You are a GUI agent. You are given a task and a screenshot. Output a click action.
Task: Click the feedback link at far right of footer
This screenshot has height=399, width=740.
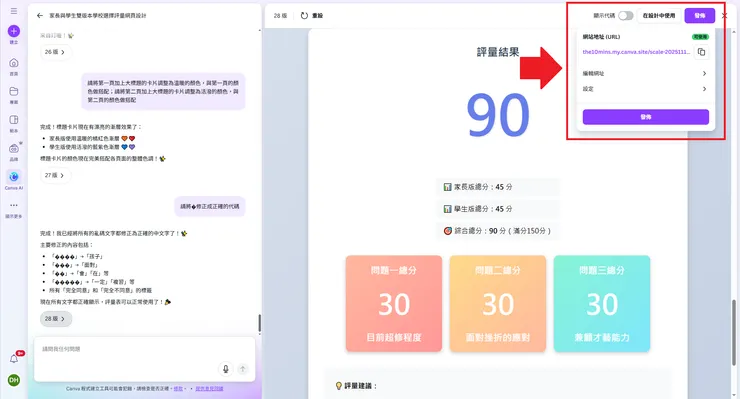[x=209, y=389]
